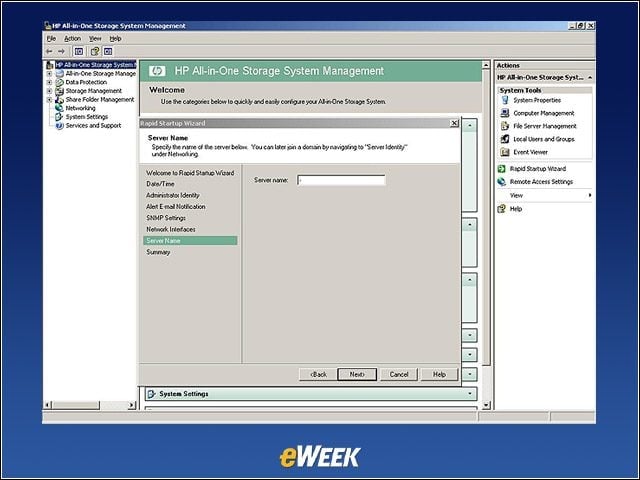Click the title bar application icon
This screenshot has height=480, width=640.
pos(47,26)
